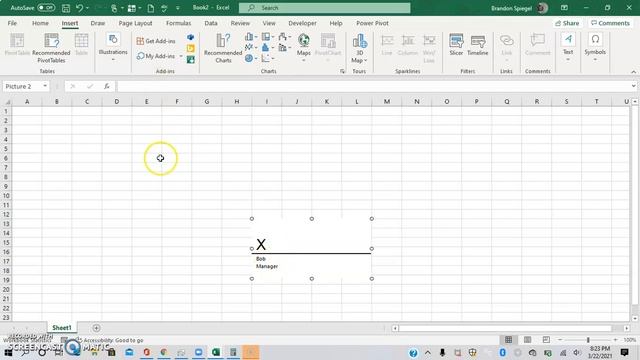The image size is (640, 360).
Task: Click the New blank document icon
Action: tap(151, 8)
